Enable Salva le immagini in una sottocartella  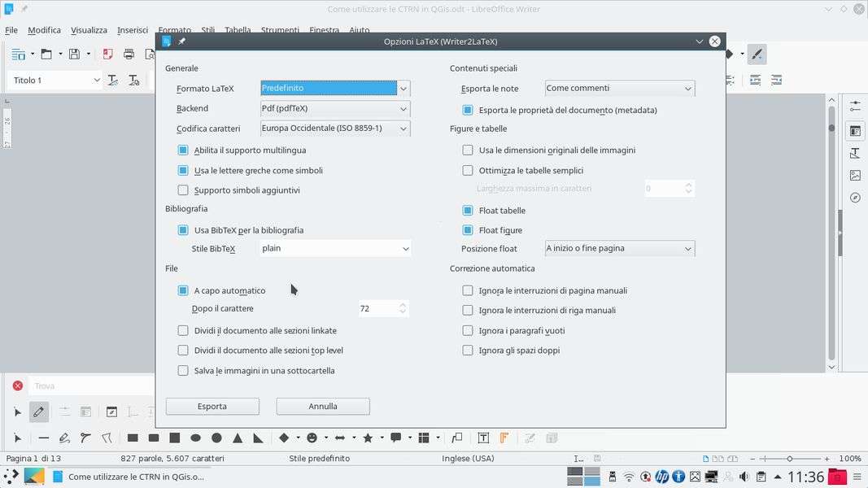[x=183, y=371]
